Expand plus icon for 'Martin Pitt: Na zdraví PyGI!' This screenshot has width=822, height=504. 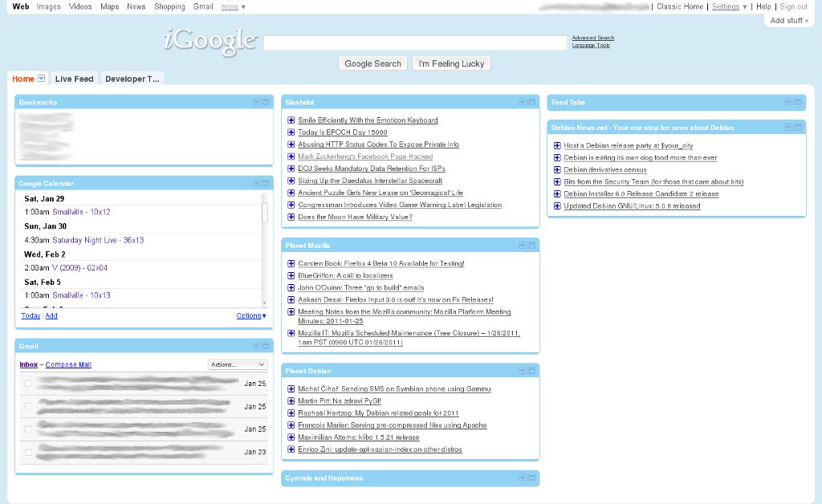(291, 400)
